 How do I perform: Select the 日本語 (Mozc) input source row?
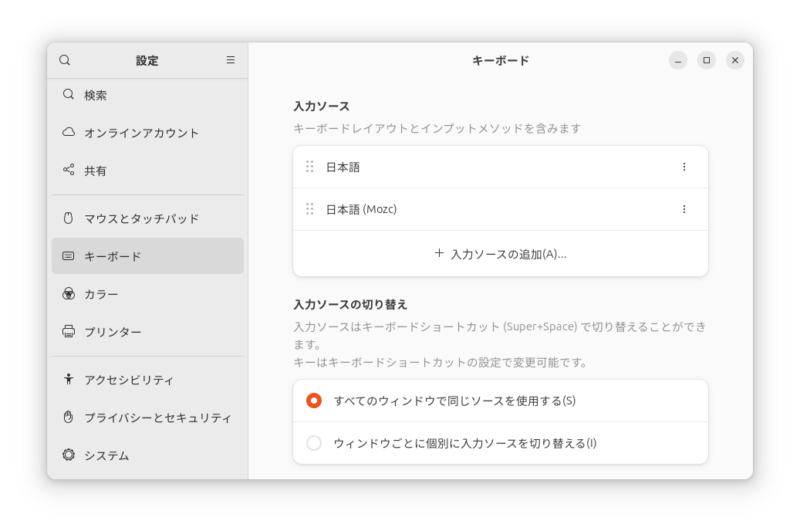(x=501, y=209)
